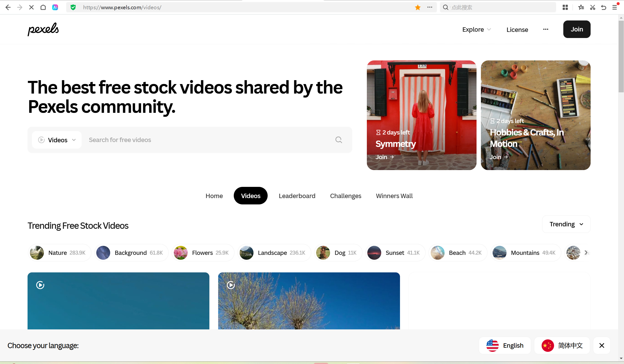Click the Pexels logo
The height and width of the screenshot is (364, 624).
click(43, 29)
